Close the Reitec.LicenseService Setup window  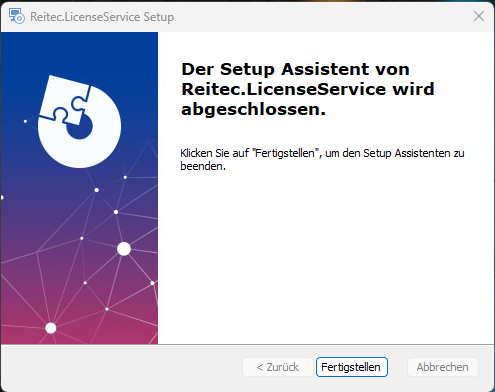click(479, 16)
